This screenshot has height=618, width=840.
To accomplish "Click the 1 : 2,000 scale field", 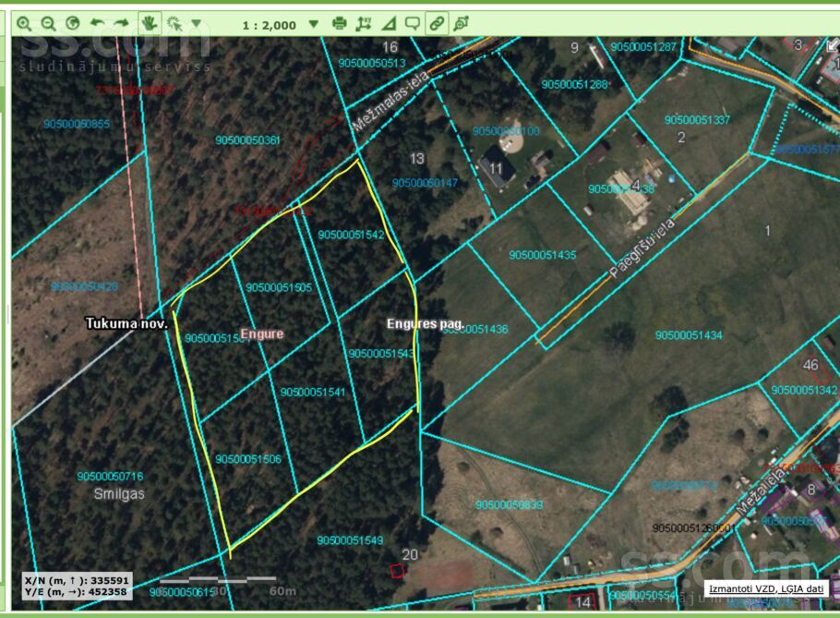I will pyautogui.click(x=269, y=25).
